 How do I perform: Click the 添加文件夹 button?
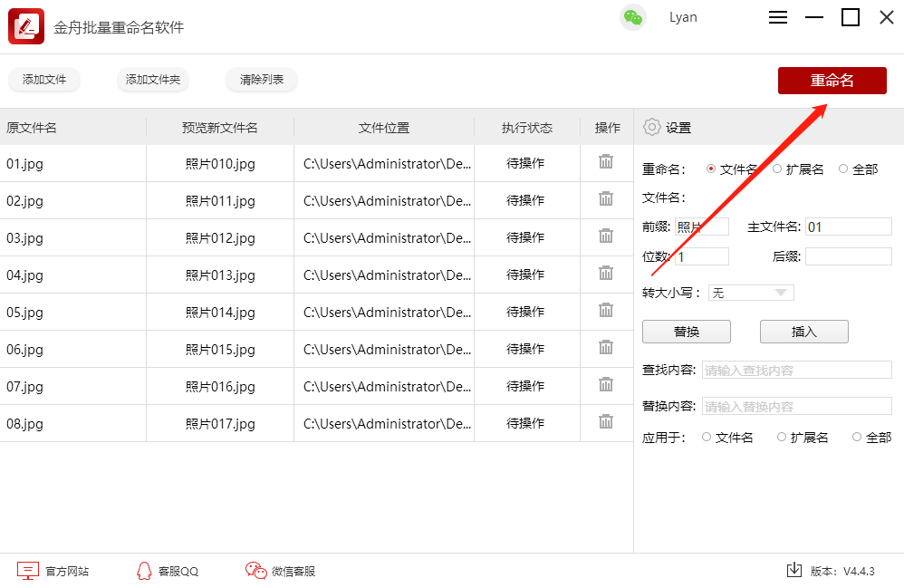click(x=153, y=80)
